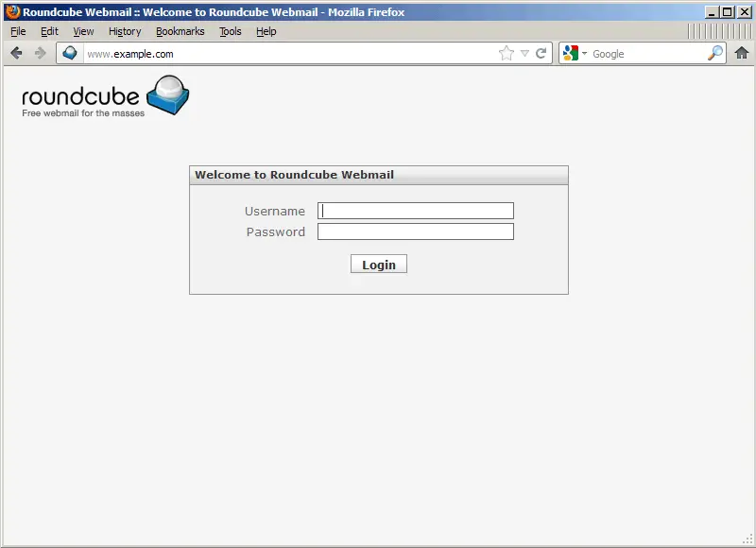This screenshot has width=756, height=548.
Task: Close the Firefox window
Action: coord(745,12)
